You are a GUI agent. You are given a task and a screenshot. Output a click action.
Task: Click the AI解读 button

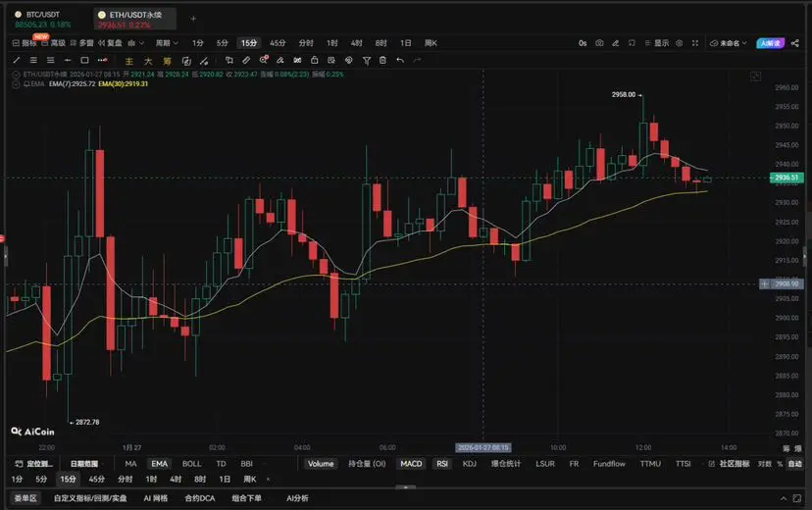pyautogui.click(x=771, y=43)
